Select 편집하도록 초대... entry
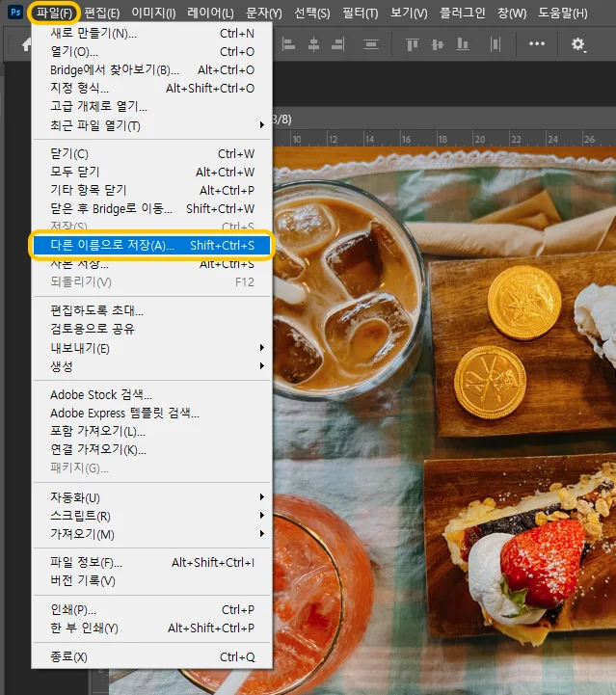 (152, 310)
